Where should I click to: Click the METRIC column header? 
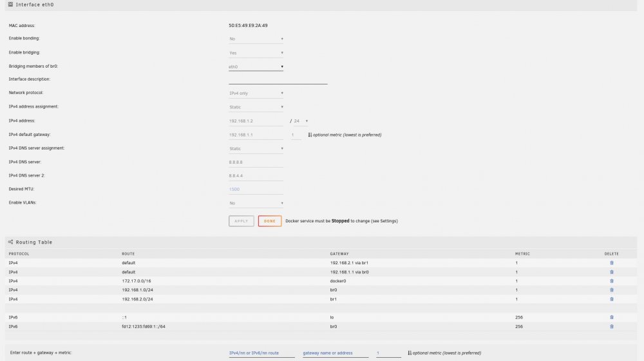click(522, 254)
